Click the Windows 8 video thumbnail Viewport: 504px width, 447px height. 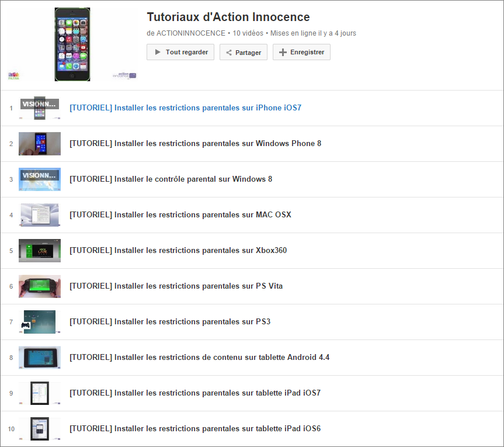[40, 179]
